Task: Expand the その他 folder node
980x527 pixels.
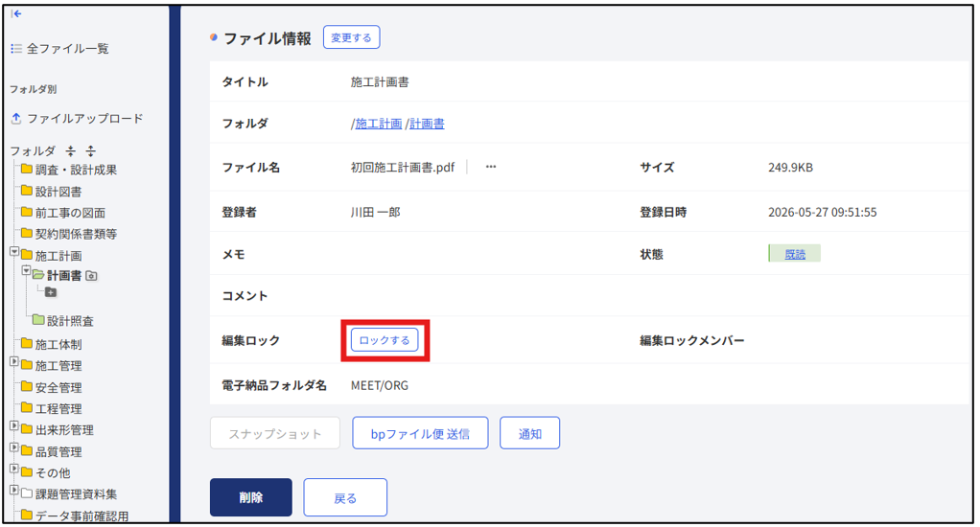Action: (14, 469)
